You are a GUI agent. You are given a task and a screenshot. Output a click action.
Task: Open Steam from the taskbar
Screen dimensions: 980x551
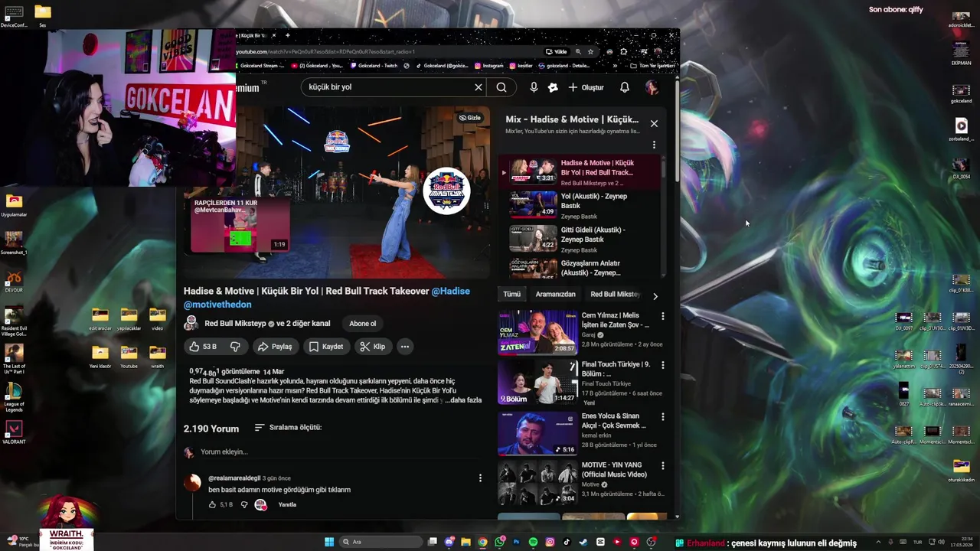click(x=583, y=542)
